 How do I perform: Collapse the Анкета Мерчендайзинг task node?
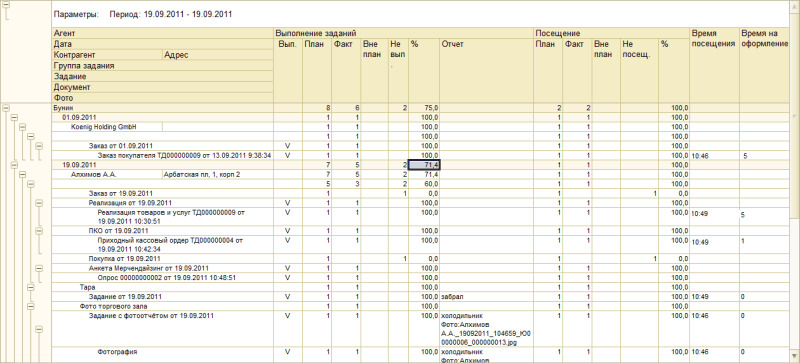(x=39, y=268)
